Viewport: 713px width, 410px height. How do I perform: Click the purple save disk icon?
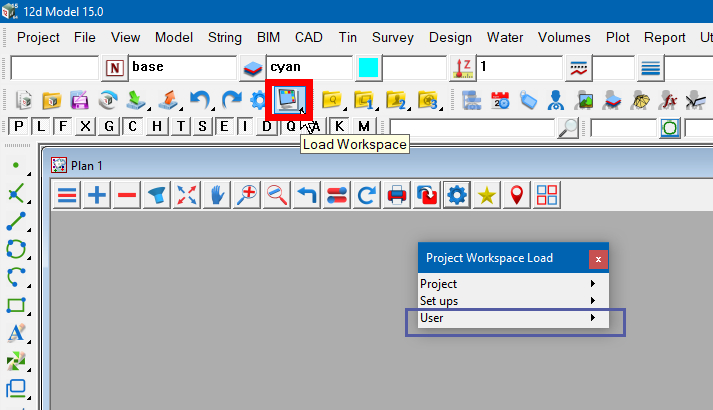point(80,100)
